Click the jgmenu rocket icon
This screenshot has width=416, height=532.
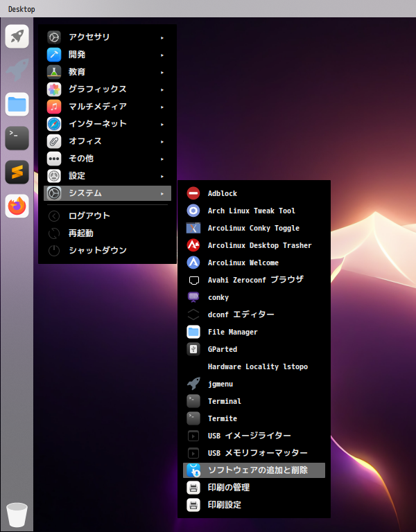tap(193, 384)
